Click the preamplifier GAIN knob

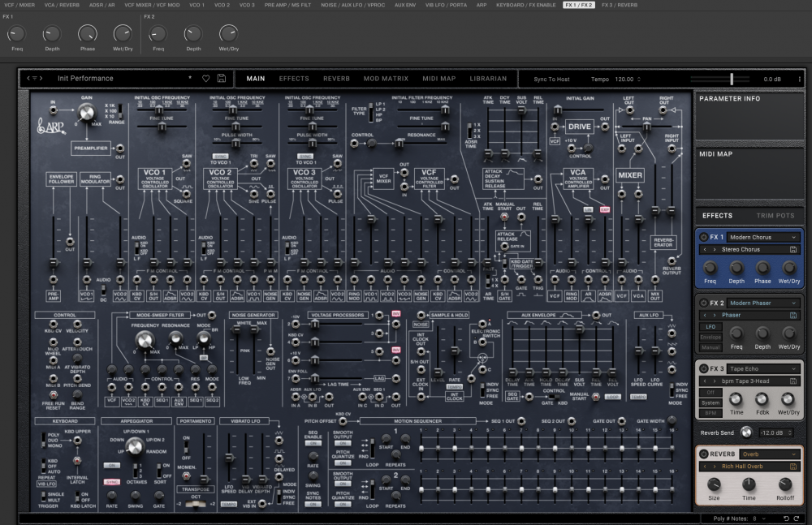87,112
